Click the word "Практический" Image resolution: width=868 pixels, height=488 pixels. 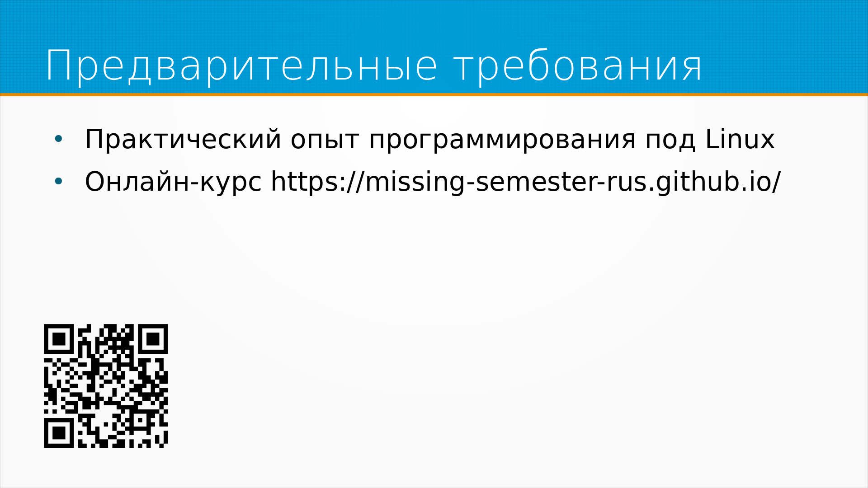(x=183, y=139)
